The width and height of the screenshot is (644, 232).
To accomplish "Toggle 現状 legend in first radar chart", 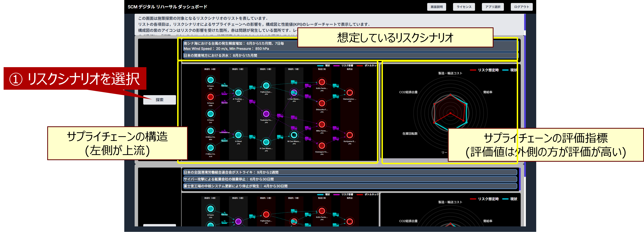I will (510, 70).
